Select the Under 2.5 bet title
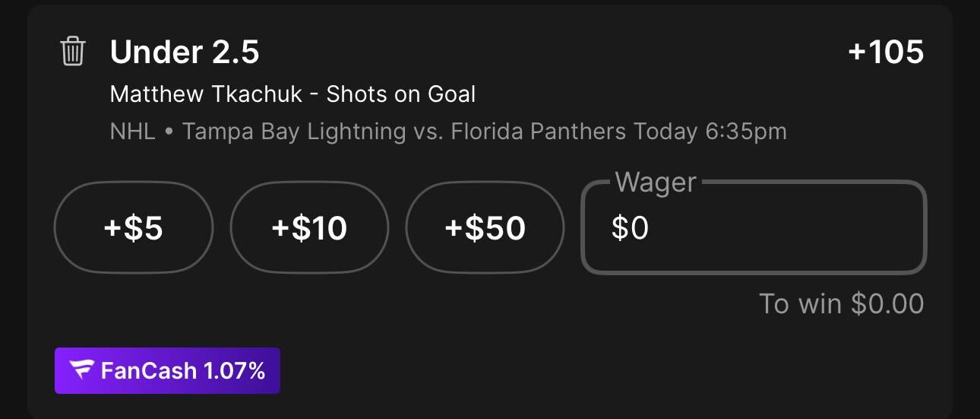The height and width of the screenshot is (419, 980). [185, 52]
